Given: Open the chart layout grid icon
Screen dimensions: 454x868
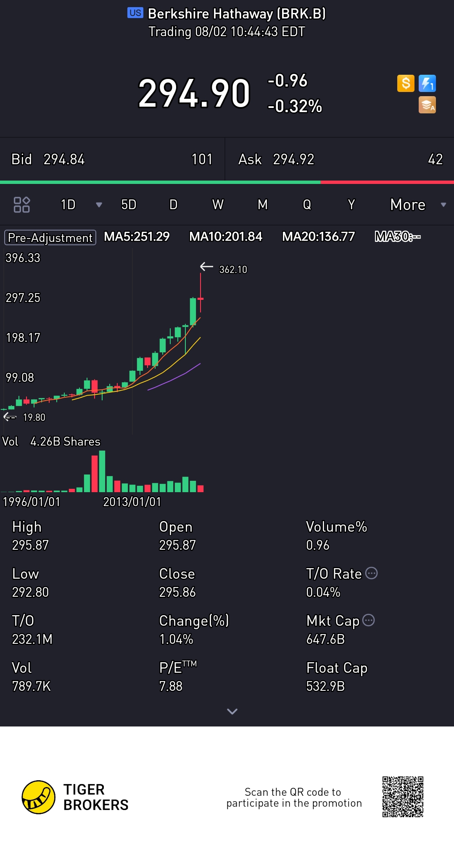Looking at the screenshot, I should pos(21,205).
